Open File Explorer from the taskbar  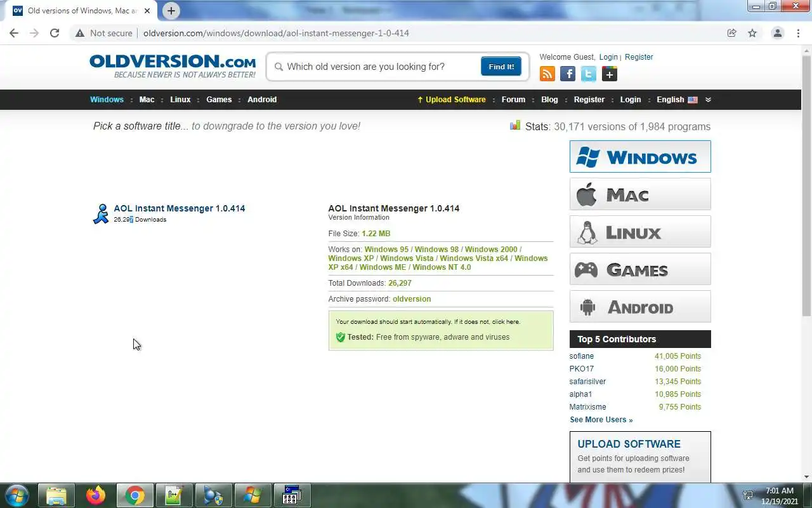(x=56, y=495)
